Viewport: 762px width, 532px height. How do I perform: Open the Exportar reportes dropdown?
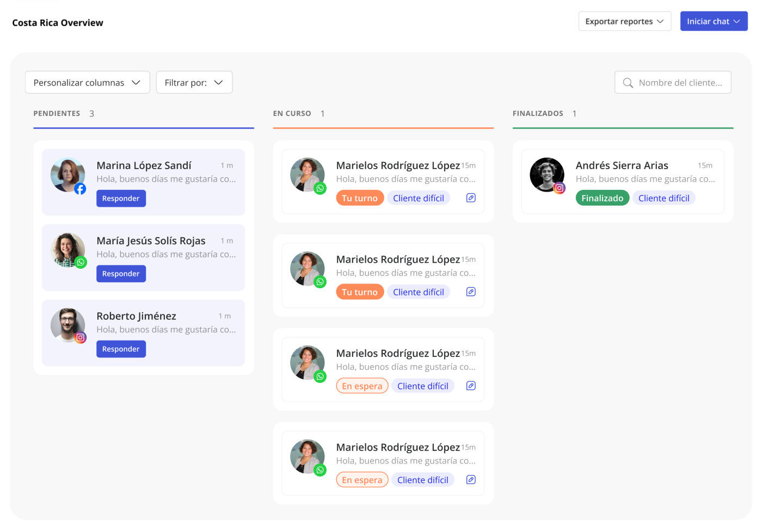624,21
